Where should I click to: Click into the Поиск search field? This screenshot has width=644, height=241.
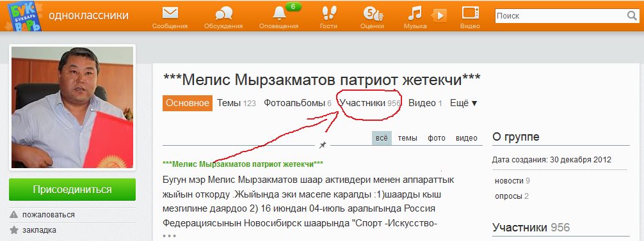(x=561, y=16)
